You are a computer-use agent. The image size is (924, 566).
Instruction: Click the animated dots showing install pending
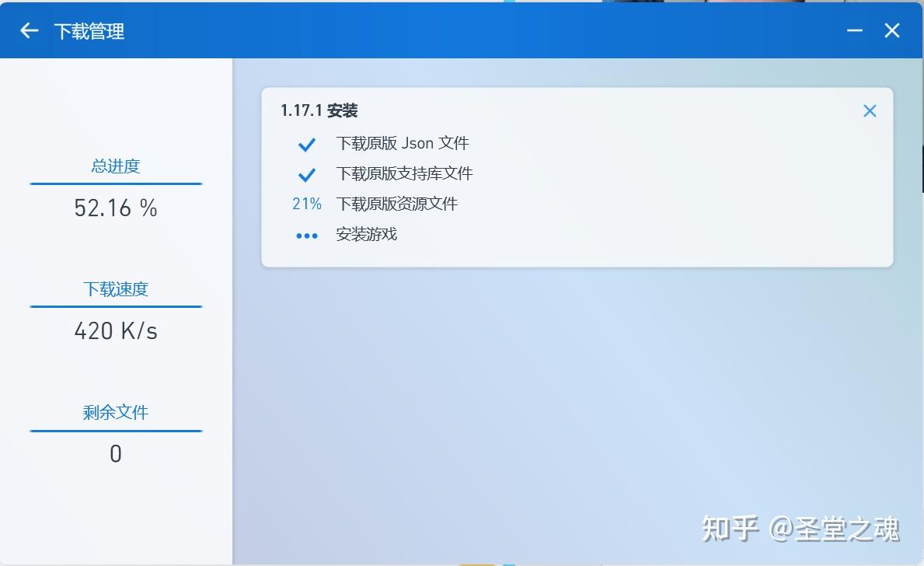pos(307,235)
